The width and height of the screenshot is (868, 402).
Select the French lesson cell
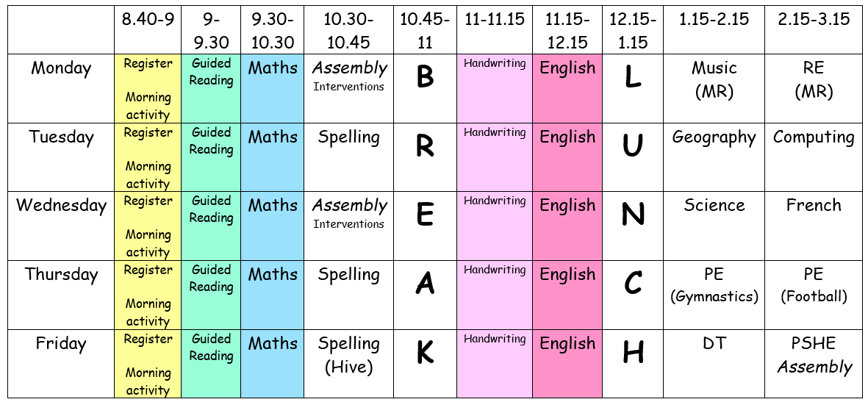813,206
